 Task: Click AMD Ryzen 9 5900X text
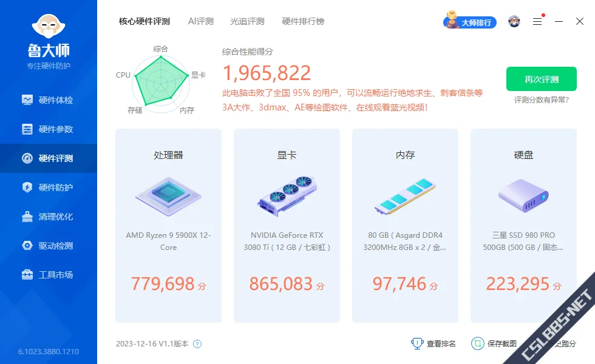pos(169,241)
